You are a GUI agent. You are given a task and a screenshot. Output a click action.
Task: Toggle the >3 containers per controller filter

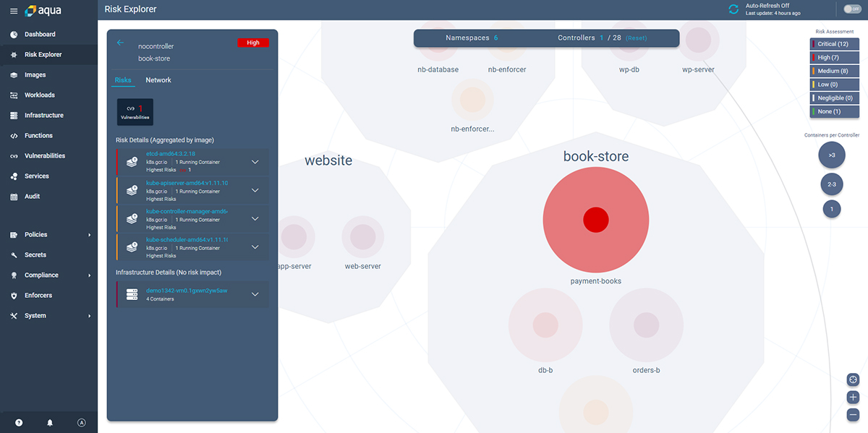[x=832, y=155]
